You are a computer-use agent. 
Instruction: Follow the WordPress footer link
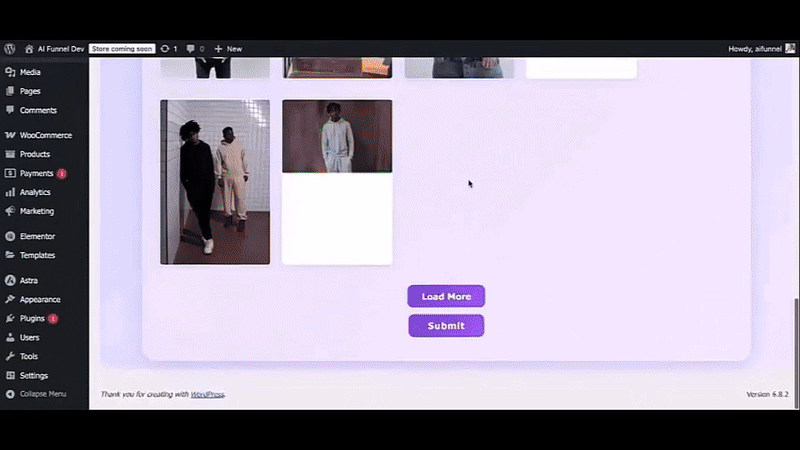pos(207,394)
